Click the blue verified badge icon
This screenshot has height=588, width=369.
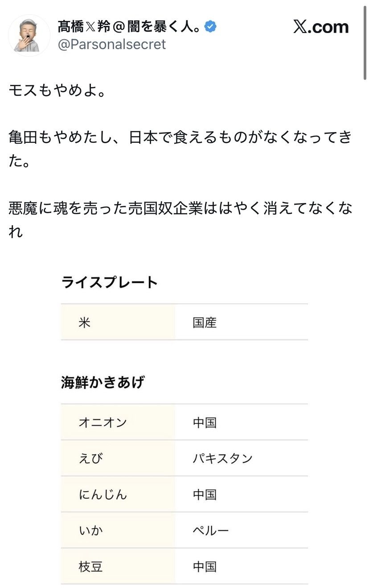pyautogui.click(x=210, y=27)
